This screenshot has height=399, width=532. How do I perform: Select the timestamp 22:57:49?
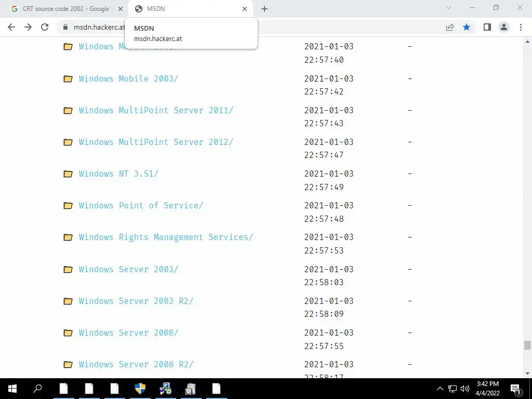click(324, 187)
